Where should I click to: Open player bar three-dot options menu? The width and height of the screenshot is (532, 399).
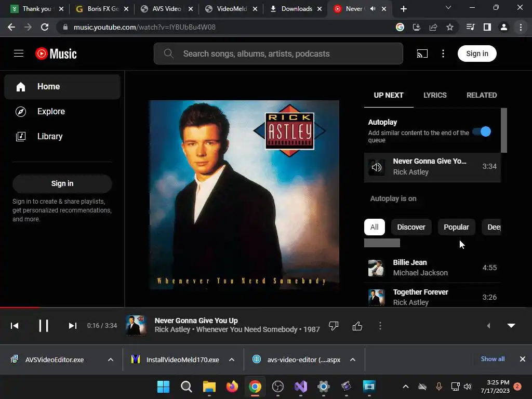tap(380, 326)
